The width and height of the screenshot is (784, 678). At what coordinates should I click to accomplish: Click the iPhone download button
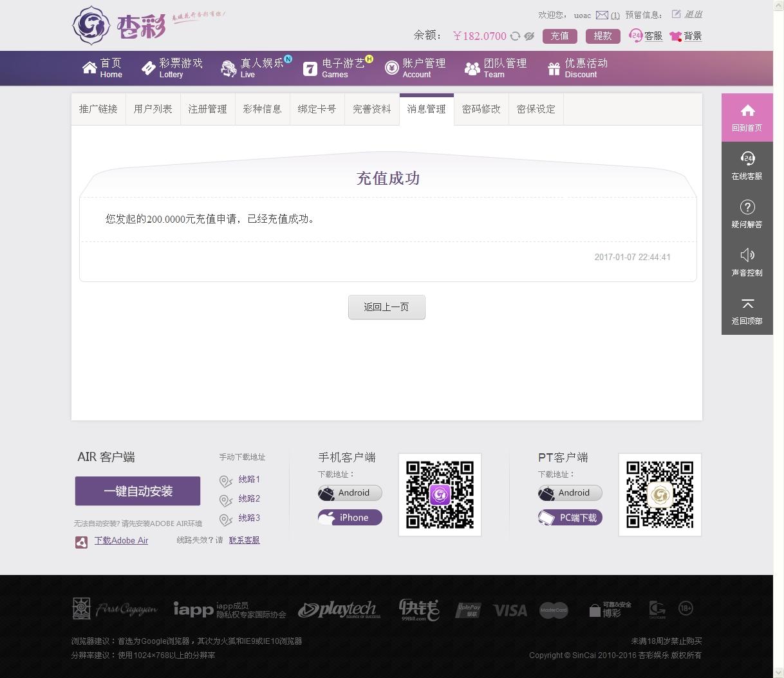(x=350, y=518)
